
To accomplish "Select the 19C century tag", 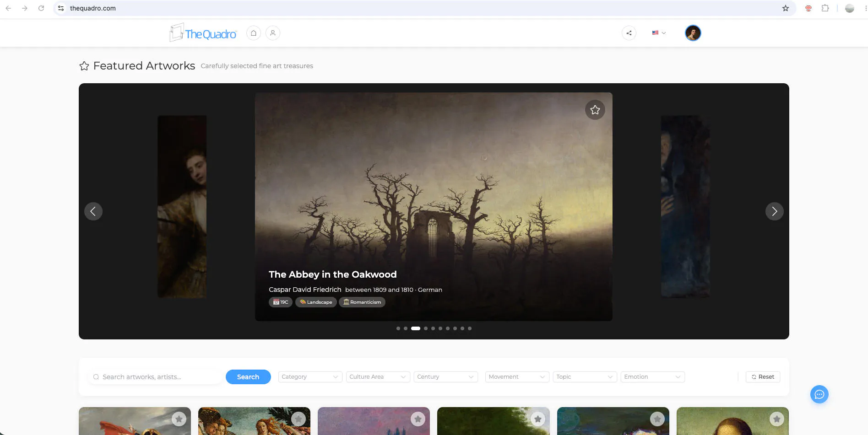I will coord(281,302).
